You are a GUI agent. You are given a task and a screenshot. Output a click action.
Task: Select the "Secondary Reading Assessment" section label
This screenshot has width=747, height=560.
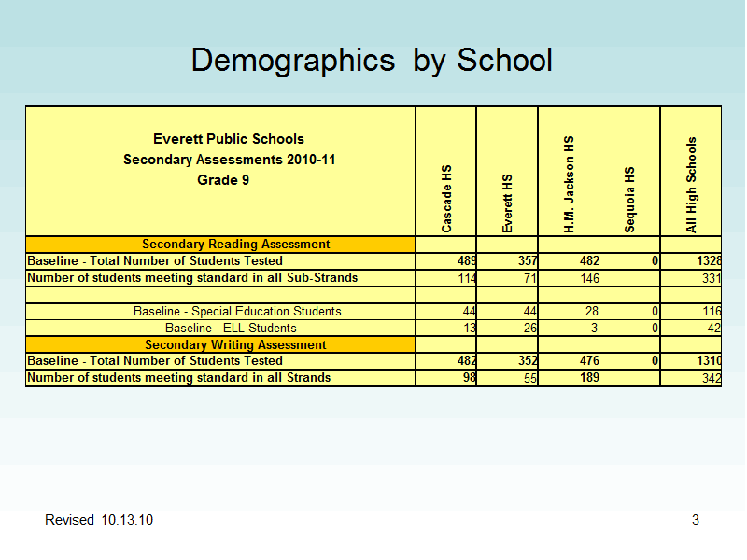(x=236, y=245)
